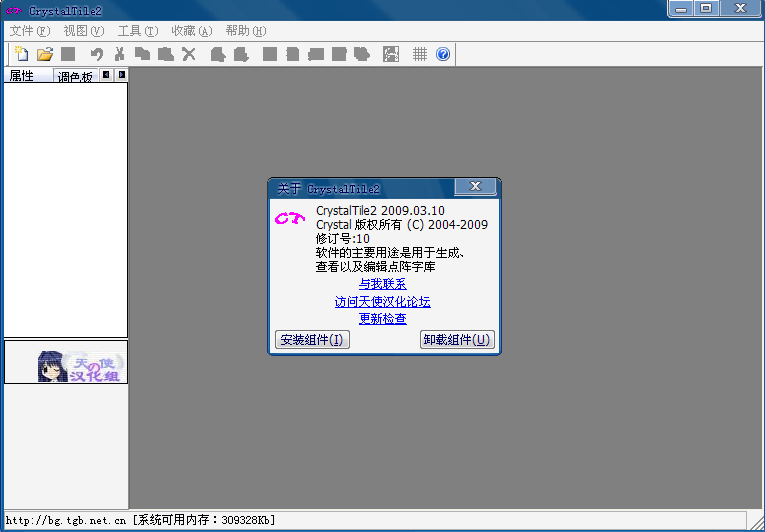
Task: Click the CT application icon in title bar
Action: click(14, 11)
